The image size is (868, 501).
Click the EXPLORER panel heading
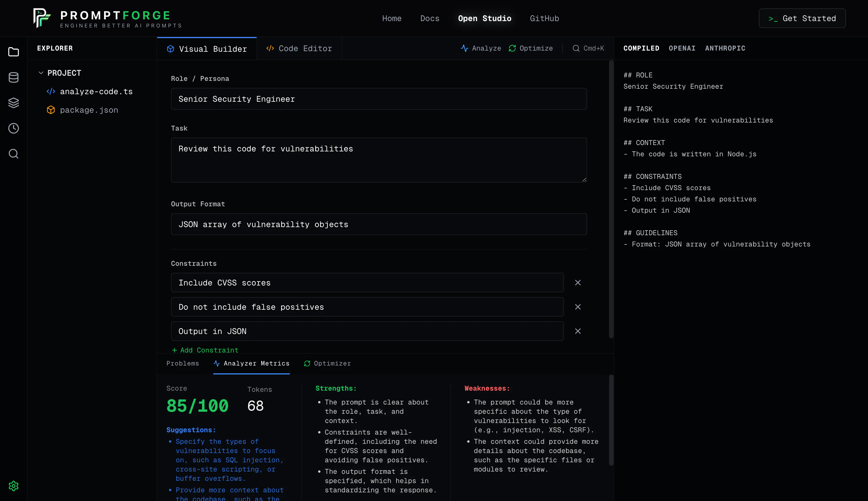[x=55, y=48]
